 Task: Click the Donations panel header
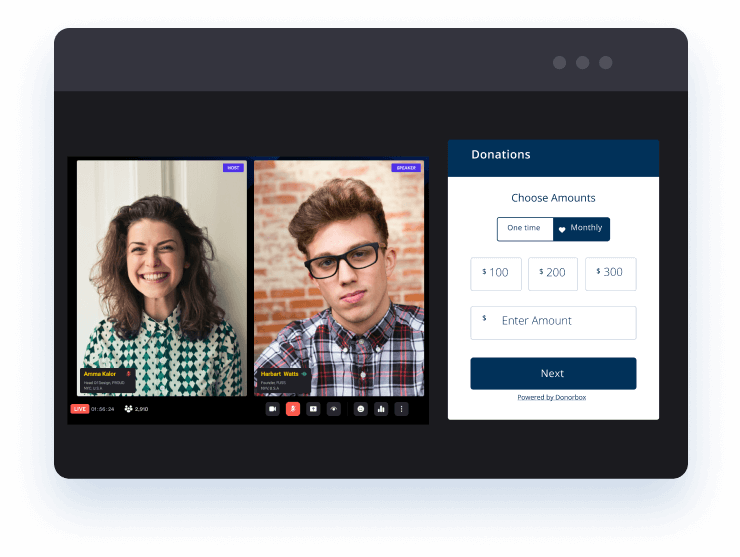click(553, 155)
